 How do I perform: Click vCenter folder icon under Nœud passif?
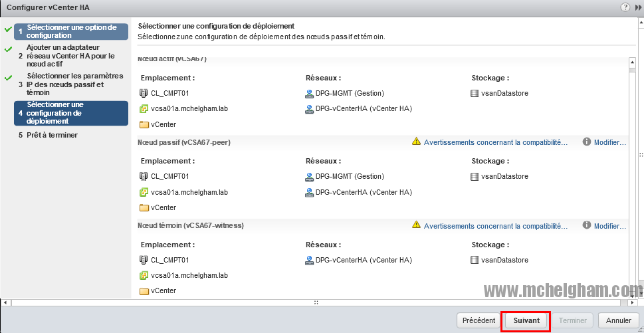coord(144,207)
